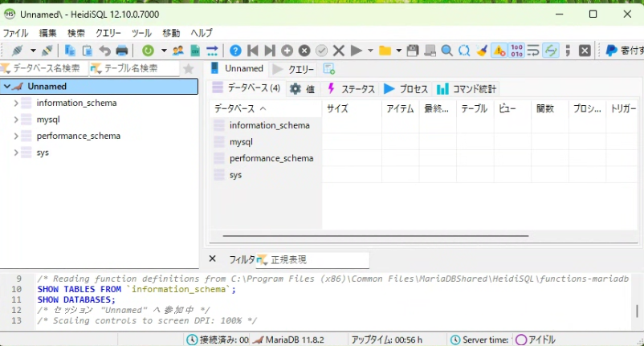
Task: Select the 値 variables tab
Action: click(x=302, y=88)
